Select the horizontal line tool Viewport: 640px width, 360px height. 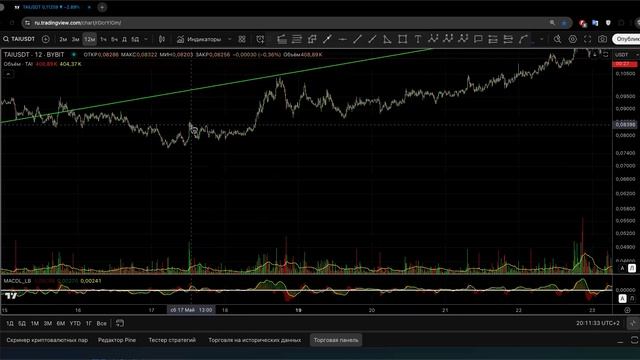[x=342, y=39]
